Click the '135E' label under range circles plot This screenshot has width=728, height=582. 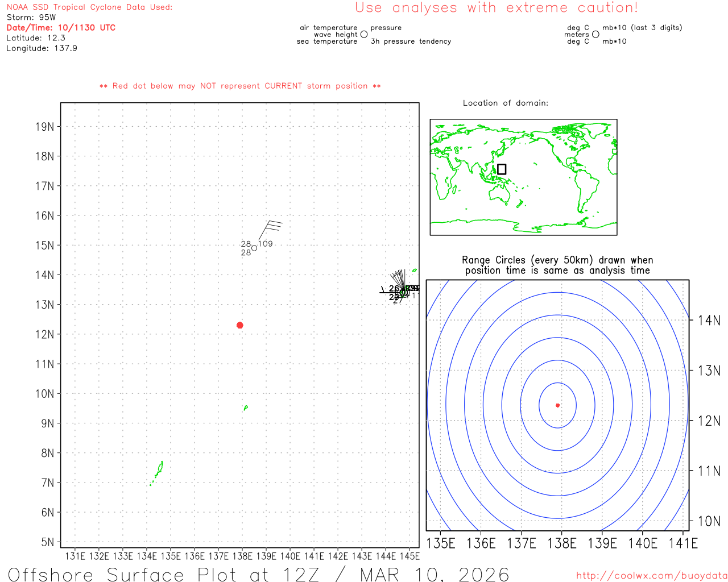[441, 543]
